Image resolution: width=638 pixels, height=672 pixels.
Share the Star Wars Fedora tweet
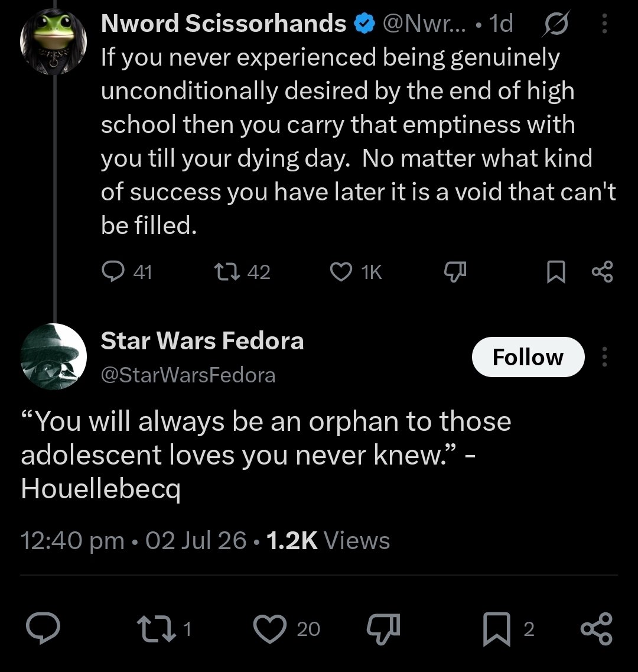pos(597,629)
